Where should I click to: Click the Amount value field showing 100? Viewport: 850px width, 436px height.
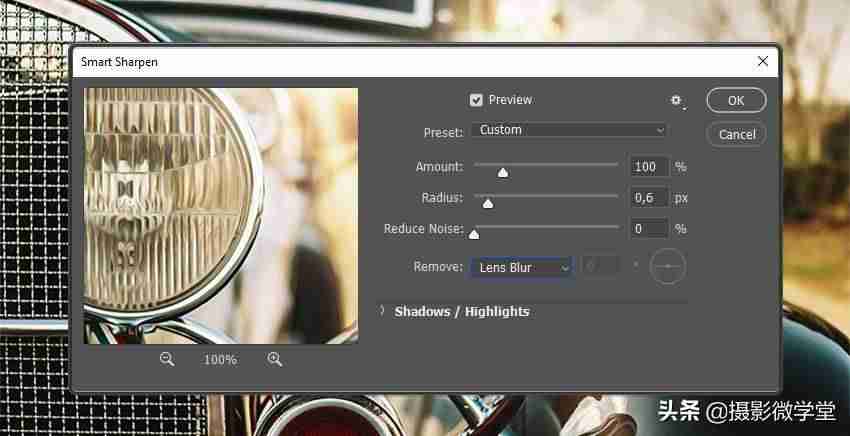coord(649,166)
